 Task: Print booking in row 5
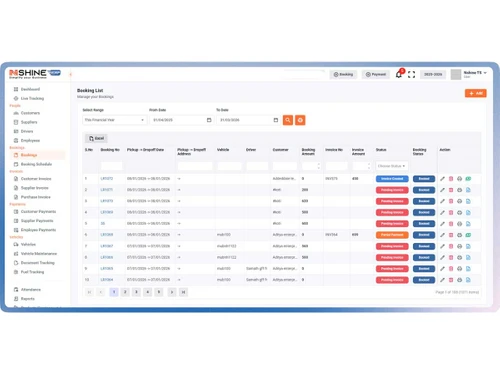tap(459, 224)
